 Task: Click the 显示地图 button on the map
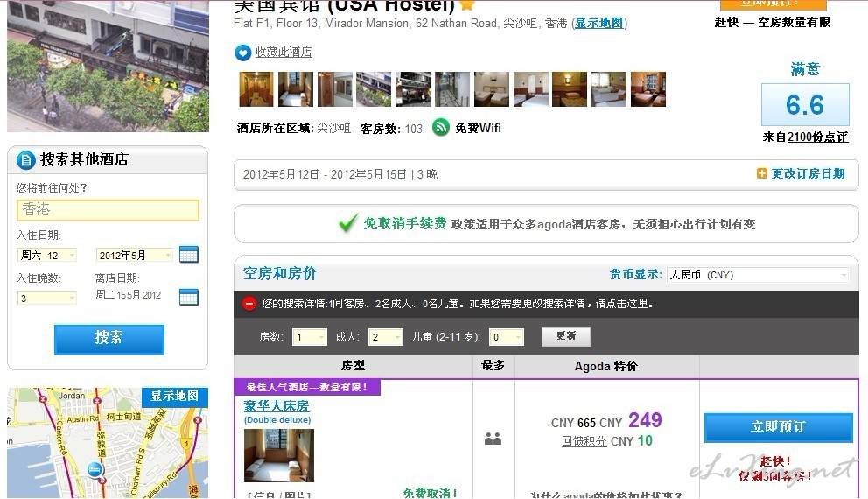[174, 396]
